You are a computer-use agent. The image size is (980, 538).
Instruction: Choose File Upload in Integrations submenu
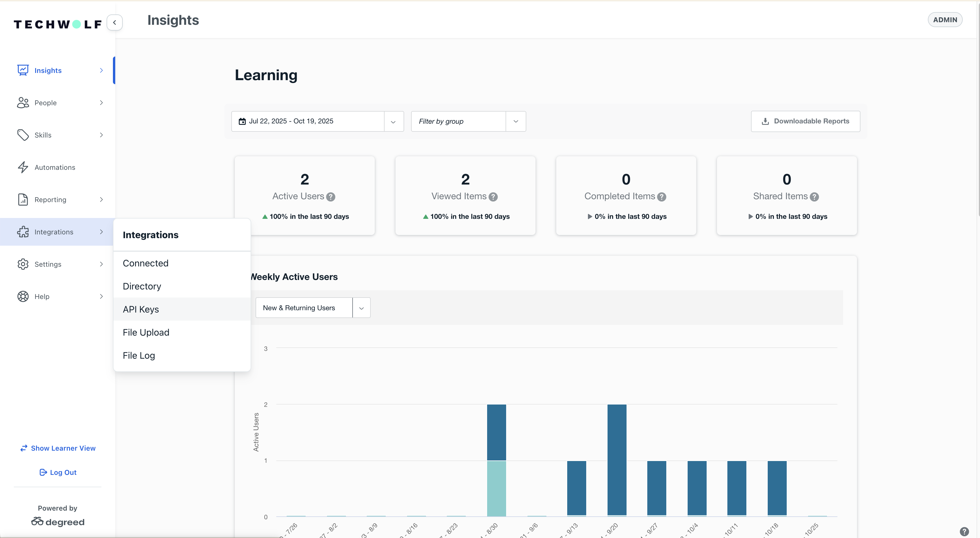coord(146,332)
